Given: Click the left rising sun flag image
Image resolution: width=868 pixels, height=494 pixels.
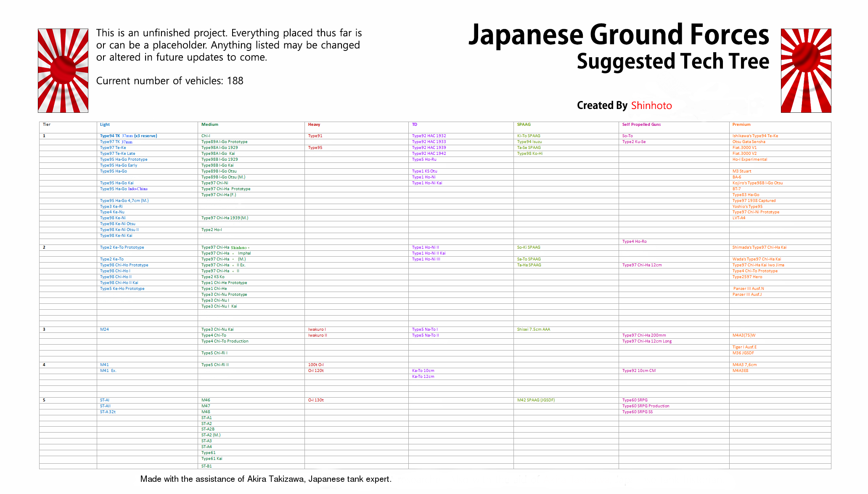Looking at the screenshot, I should tap(63, 71).
